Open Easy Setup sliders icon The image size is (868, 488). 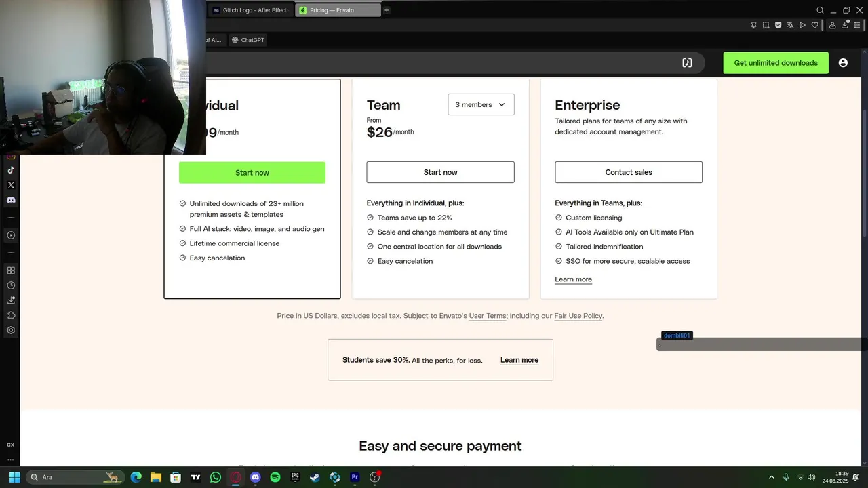(857, 25)
